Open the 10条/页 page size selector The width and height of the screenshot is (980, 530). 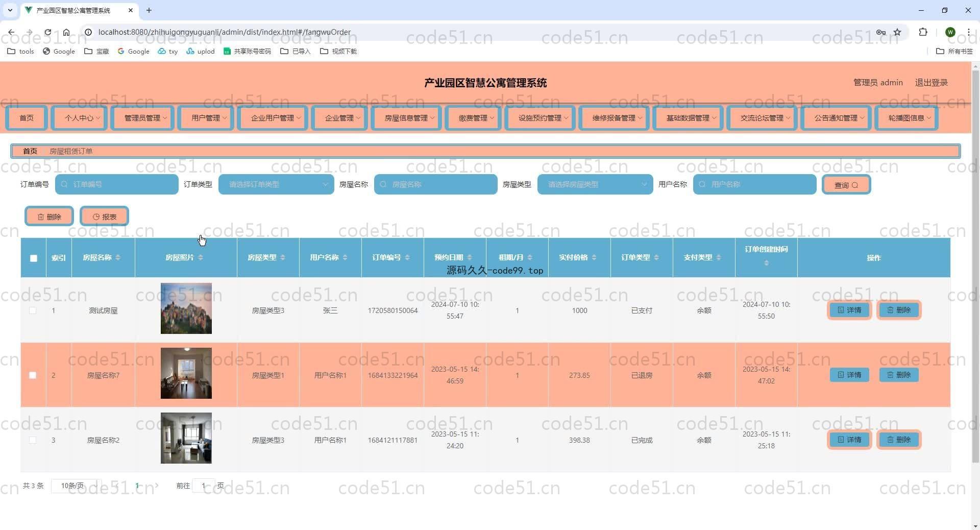pyautogui.click(x=76, y=486)
